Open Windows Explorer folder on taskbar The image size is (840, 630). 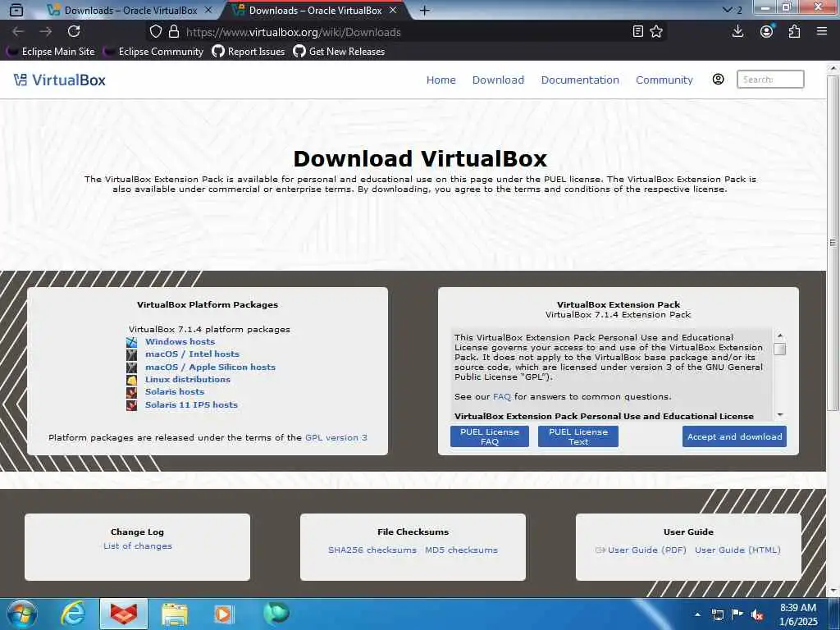(175, 614)
